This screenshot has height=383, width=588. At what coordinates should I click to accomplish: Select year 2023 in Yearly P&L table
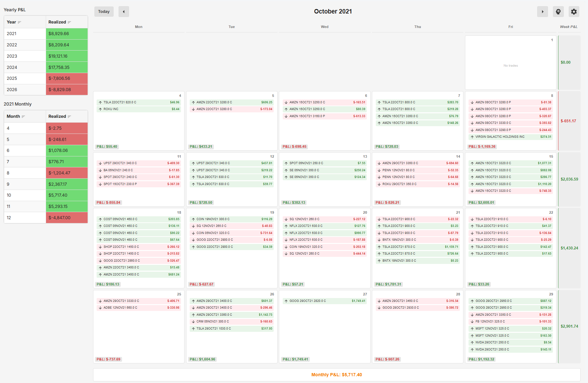(12, 56)
